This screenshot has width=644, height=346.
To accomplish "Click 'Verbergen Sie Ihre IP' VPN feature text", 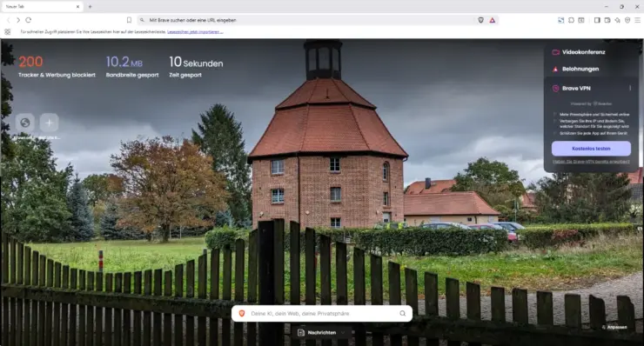I will click(594, 124).
